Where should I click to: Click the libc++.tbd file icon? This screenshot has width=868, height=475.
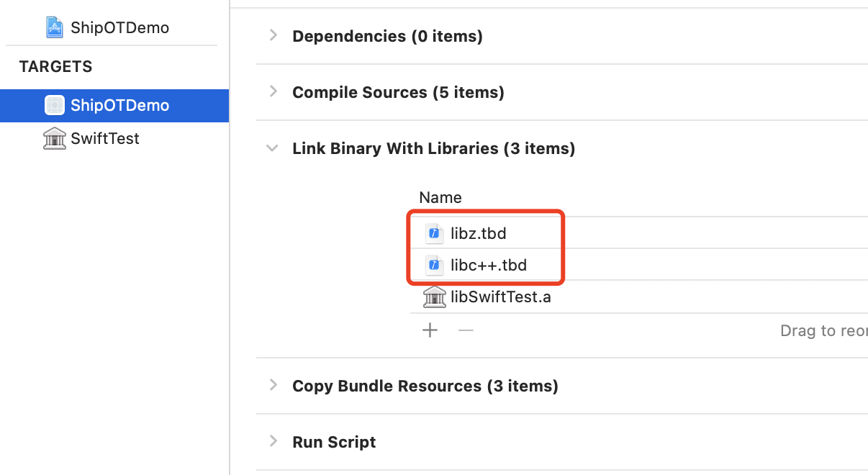click(x=434, y=265)
